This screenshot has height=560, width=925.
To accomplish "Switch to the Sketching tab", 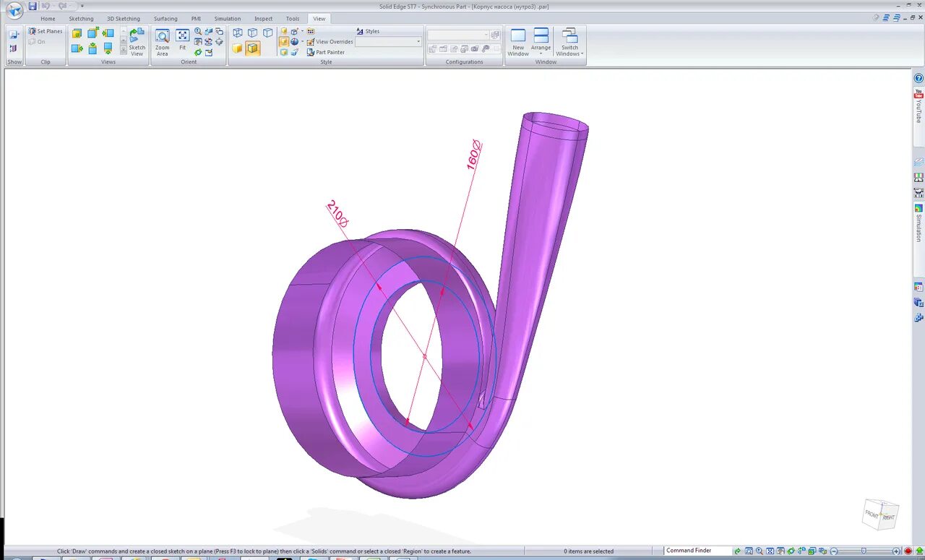I will coord(81,19).
